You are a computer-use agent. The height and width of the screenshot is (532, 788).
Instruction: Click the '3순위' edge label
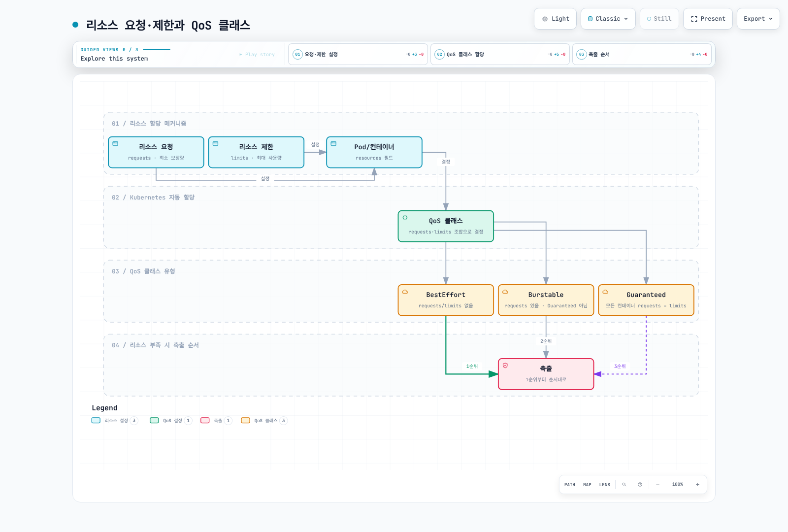click(620, 366)
